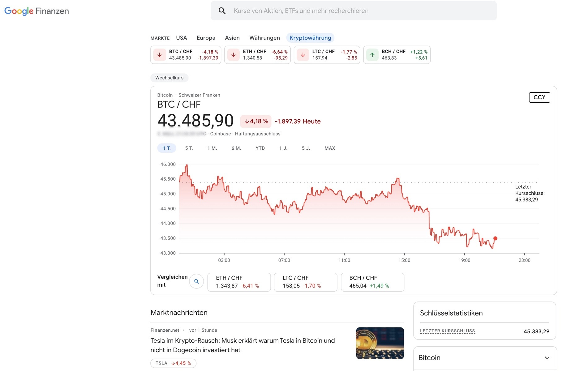The height and width of the screenshot is (371, 588).
Task: Select the 1 J. chart range
Action: tap(283, 148)
